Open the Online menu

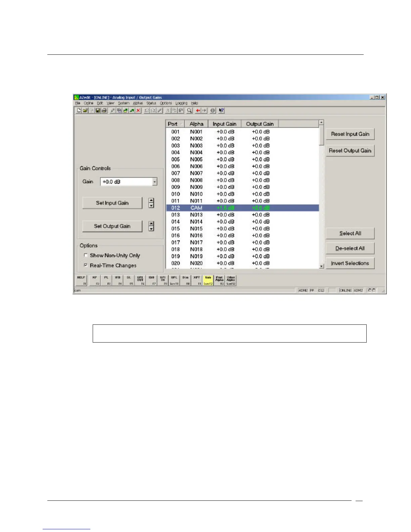[x=89, y=103]
